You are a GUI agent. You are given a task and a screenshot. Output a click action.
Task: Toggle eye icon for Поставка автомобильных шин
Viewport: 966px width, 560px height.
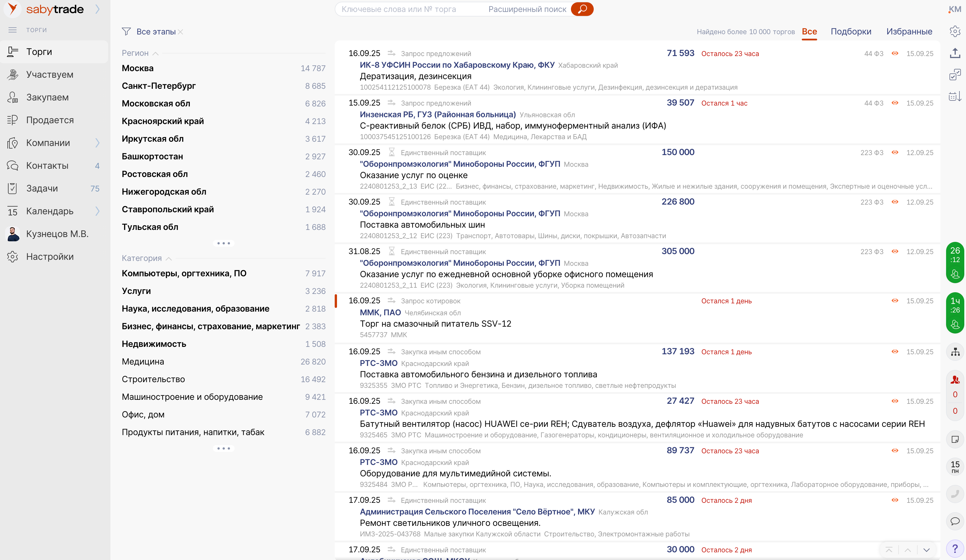[x=895, y=202]
